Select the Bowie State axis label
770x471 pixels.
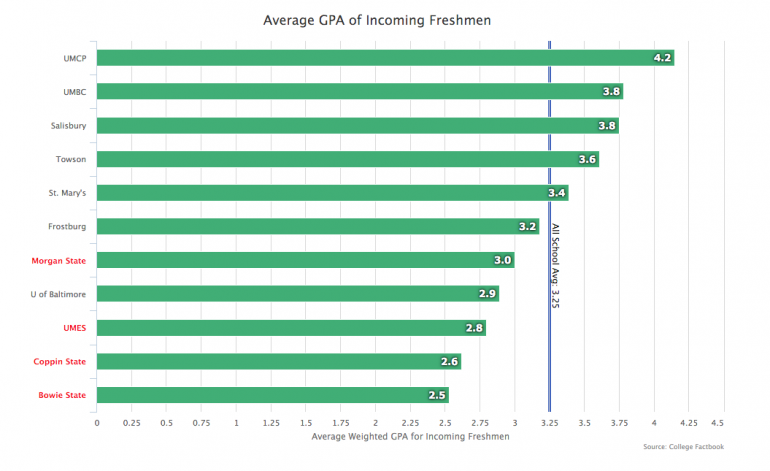tap(63, 396)
